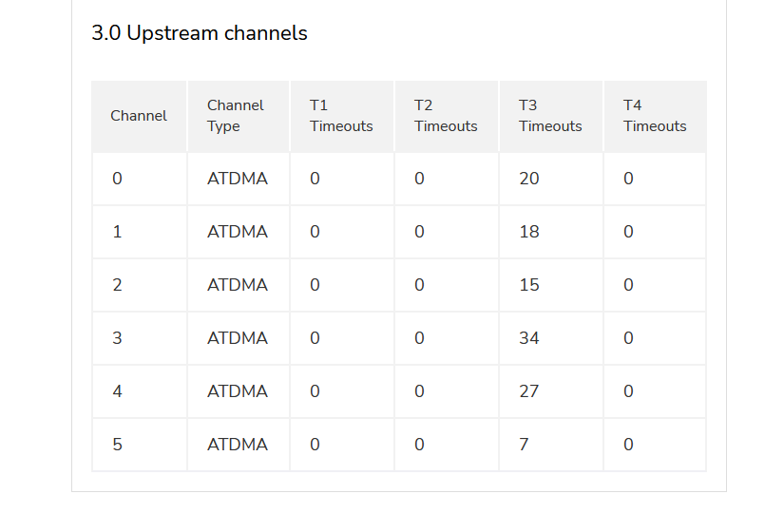The width and height of the screenshot is (784, 532).
Task: Select the T3 timeout value 18
Action: click(529, 232)
